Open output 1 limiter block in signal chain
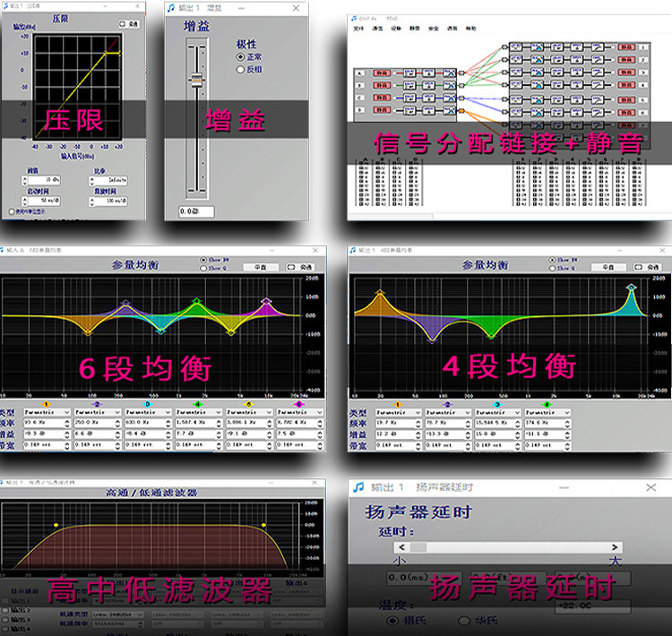The width and height of the screenshot is (672, 636). click(x=597, y=47)
